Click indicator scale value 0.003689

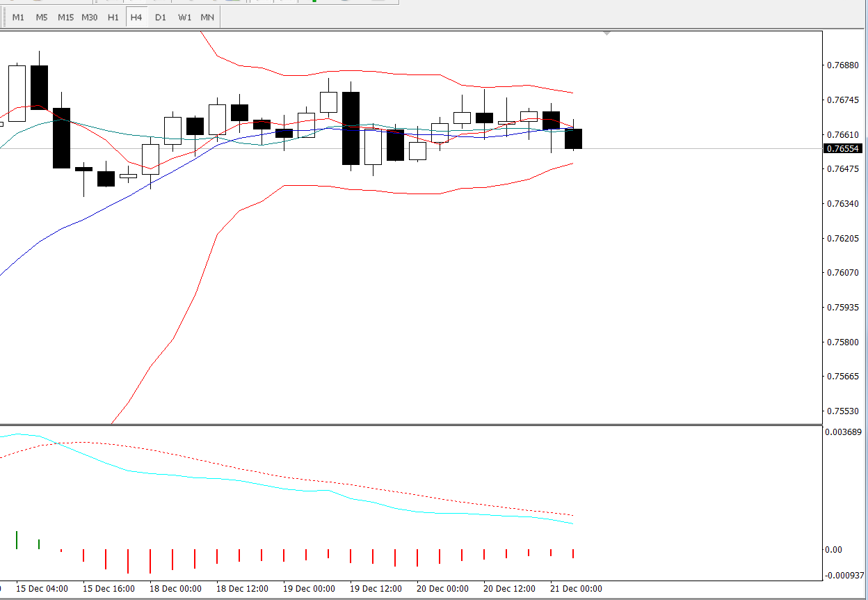pos(844,432)
